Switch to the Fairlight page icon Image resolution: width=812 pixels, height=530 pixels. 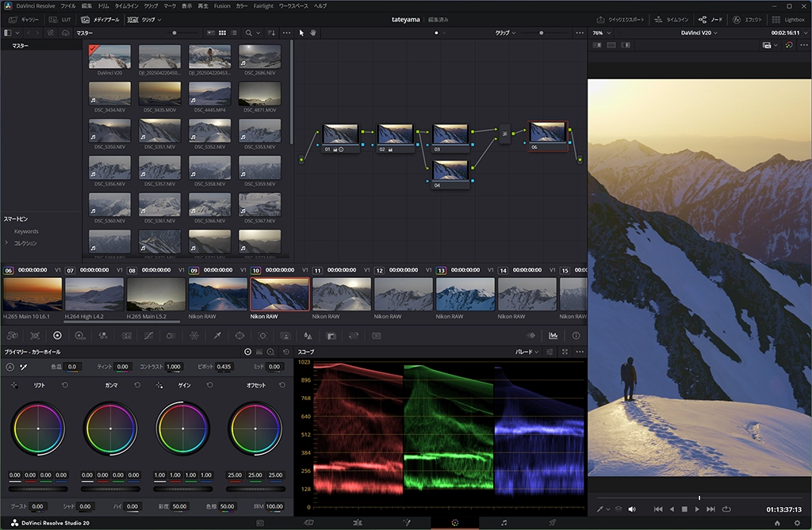[x=504, y=523]
